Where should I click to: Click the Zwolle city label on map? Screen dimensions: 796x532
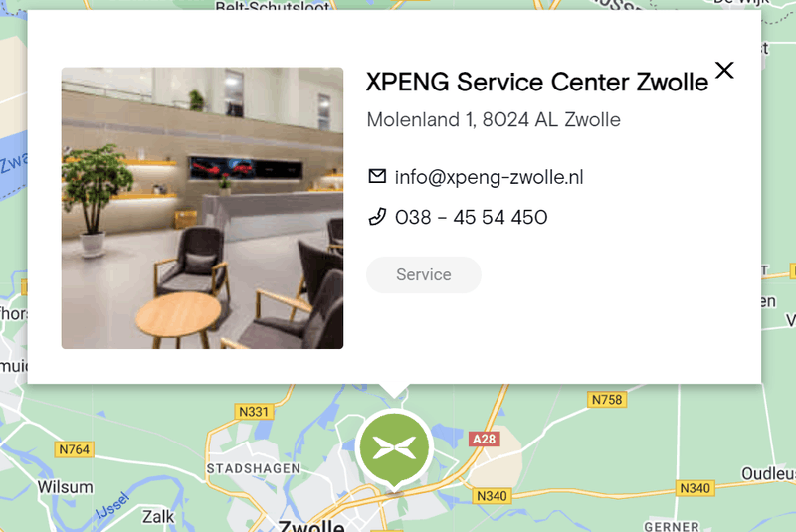point(312,526)
